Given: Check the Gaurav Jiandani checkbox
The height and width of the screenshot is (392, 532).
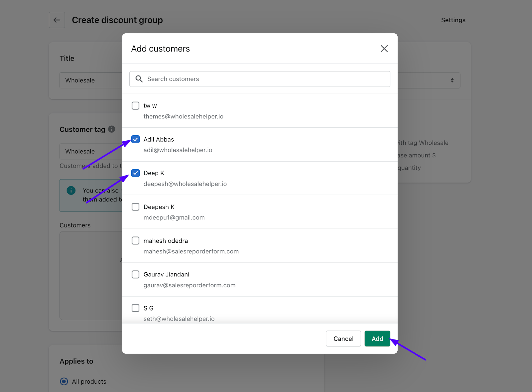Looking at the screenshot, I should point(135,274).
